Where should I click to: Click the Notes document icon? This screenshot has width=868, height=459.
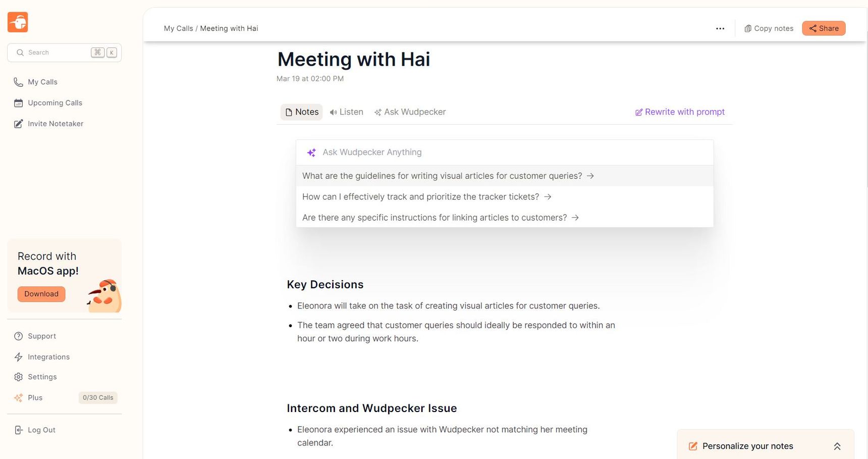(289, 112)
